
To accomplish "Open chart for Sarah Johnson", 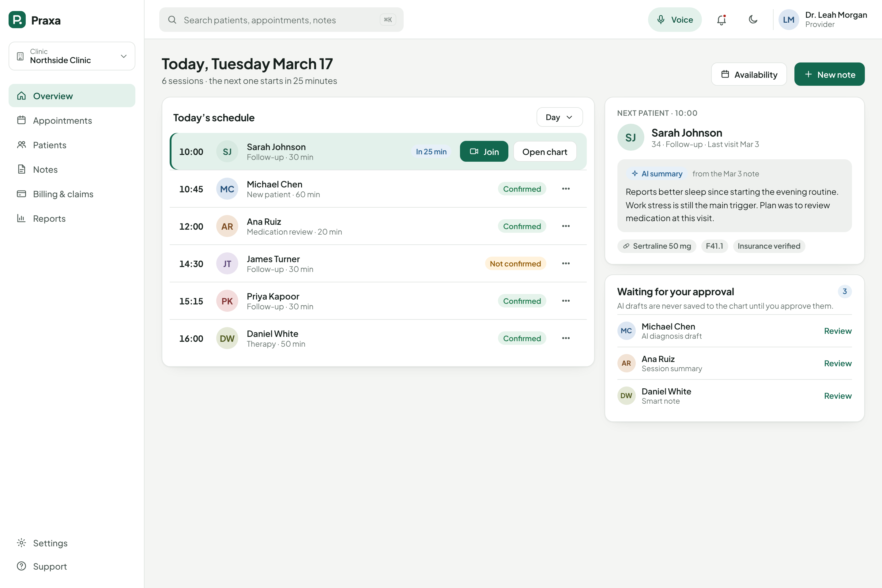I will click(x=545, y=152).
